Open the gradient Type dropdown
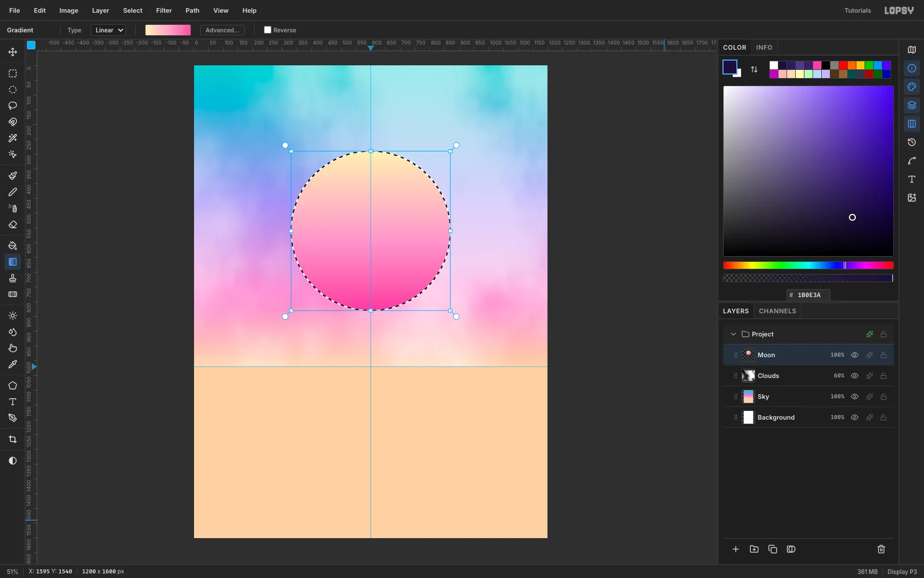 click(108, 30)
